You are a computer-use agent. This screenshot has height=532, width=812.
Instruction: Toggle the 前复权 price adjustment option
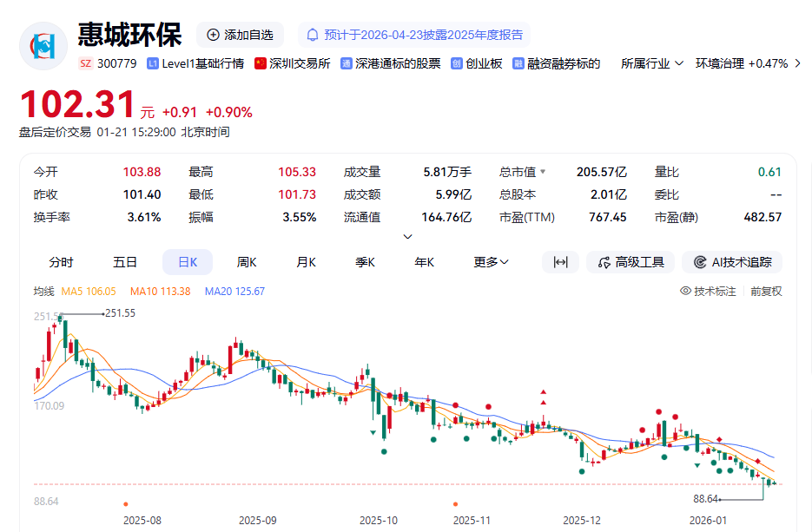click(766, 292)
